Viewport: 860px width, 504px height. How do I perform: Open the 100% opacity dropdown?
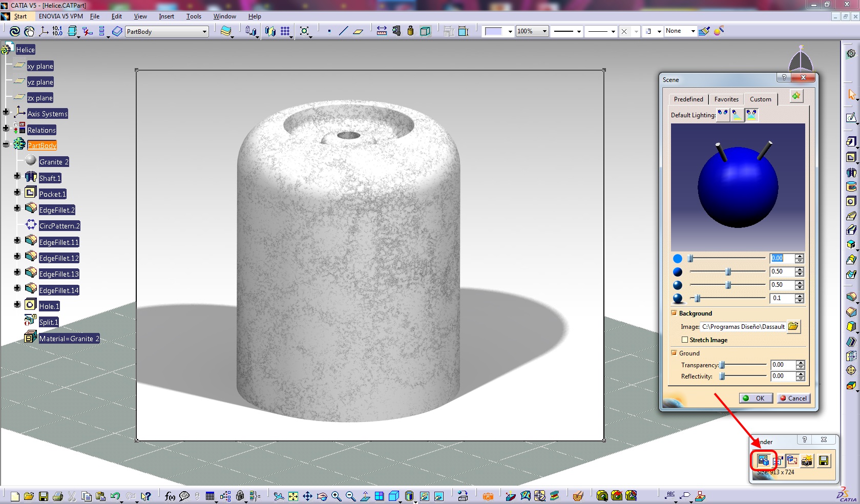tap(544, 31)
